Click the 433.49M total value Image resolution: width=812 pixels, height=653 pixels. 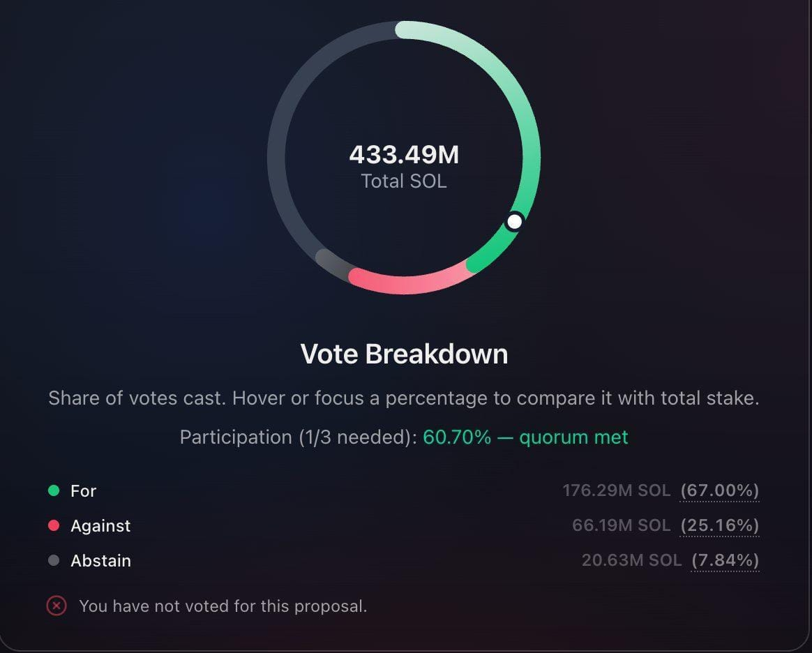click(404, 155)
